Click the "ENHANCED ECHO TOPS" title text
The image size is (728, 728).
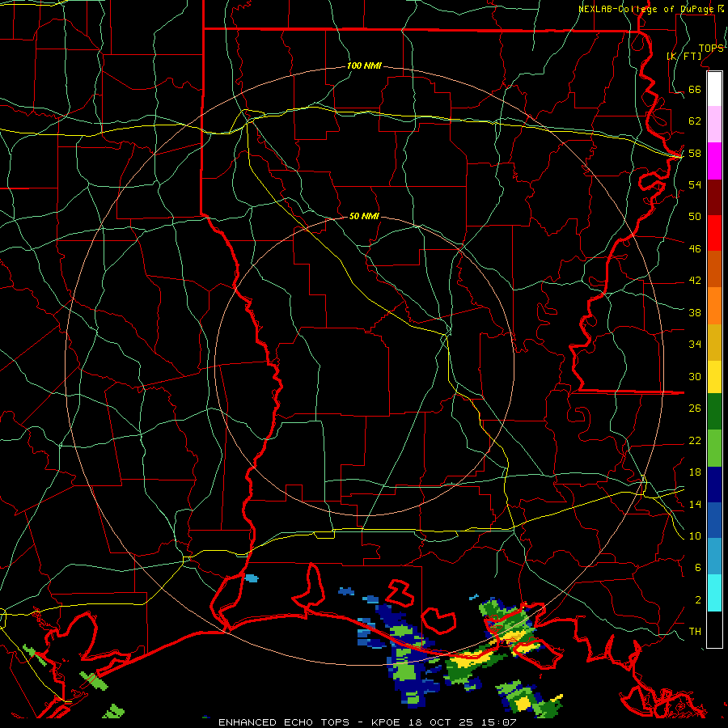[x=283, y=722]
